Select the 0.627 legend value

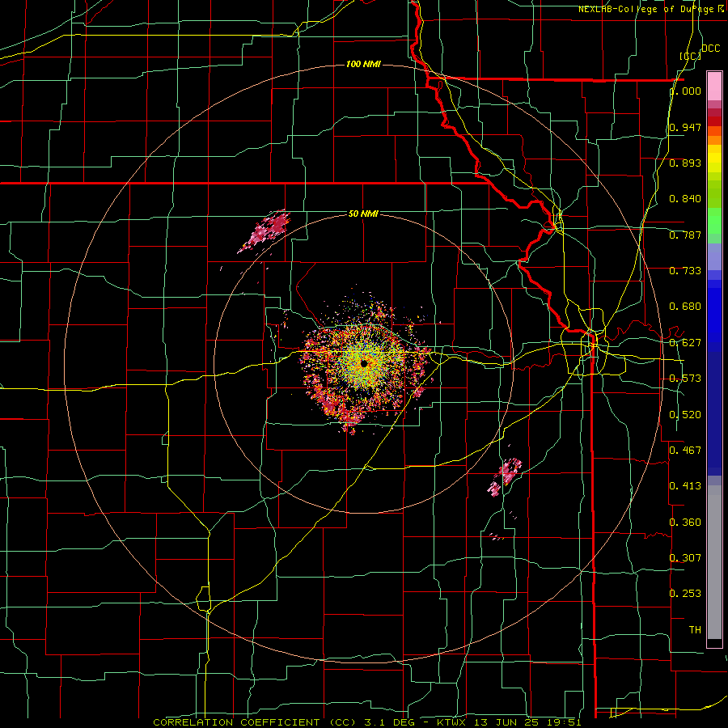point(685,343)
